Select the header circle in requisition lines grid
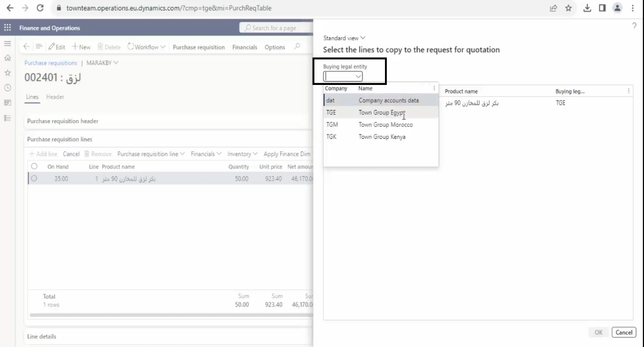The width and height of the screenshot is (644, 347). (x=34, y=167)
